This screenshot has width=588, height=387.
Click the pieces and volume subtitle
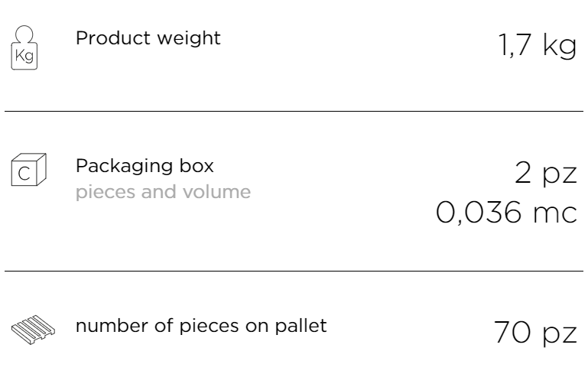pos(163,192)
